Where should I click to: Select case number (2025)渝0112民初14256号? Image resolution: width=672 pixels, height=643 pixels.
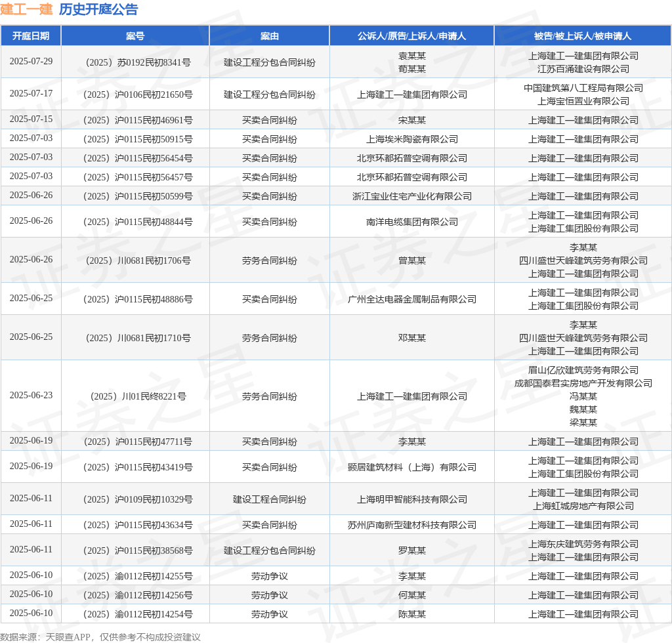(x=138, y=596)
